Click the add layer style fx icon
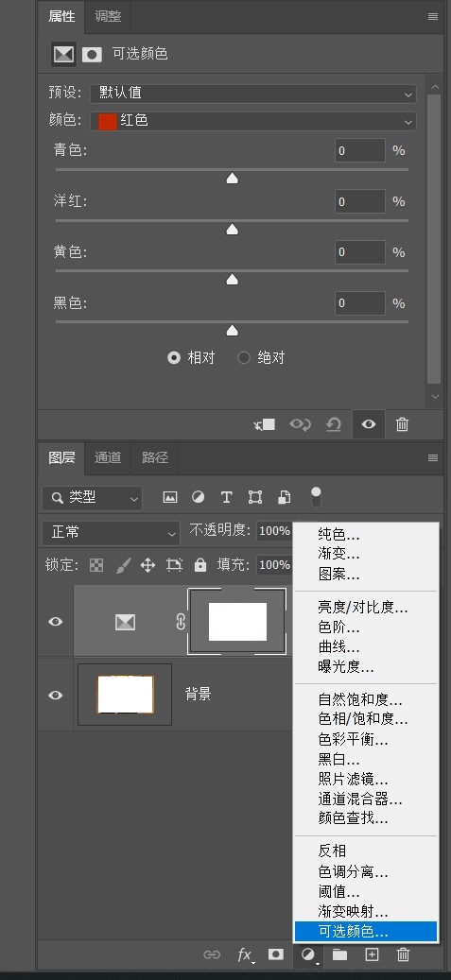451x980 pixels. 245,955
